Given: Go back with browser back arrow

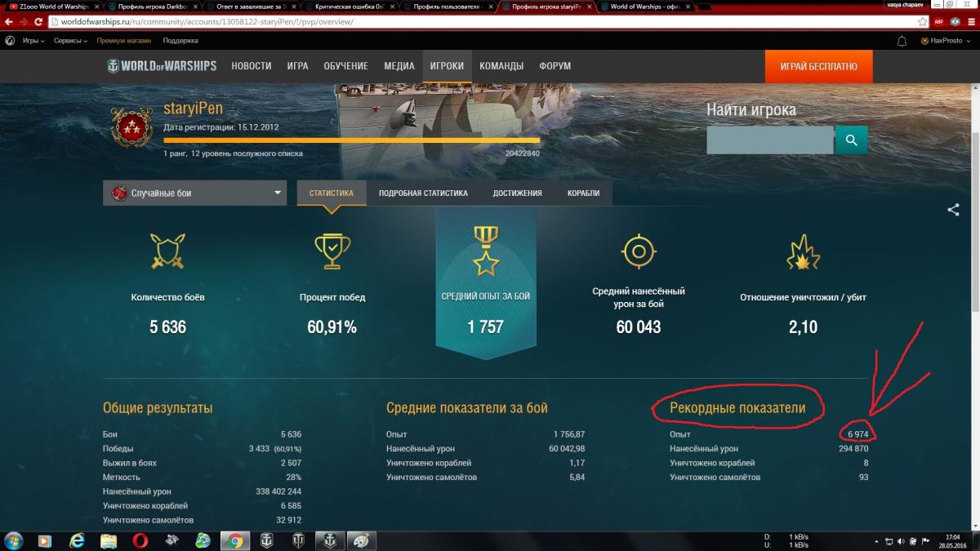Looking at the screenshot, I should 9,21.
